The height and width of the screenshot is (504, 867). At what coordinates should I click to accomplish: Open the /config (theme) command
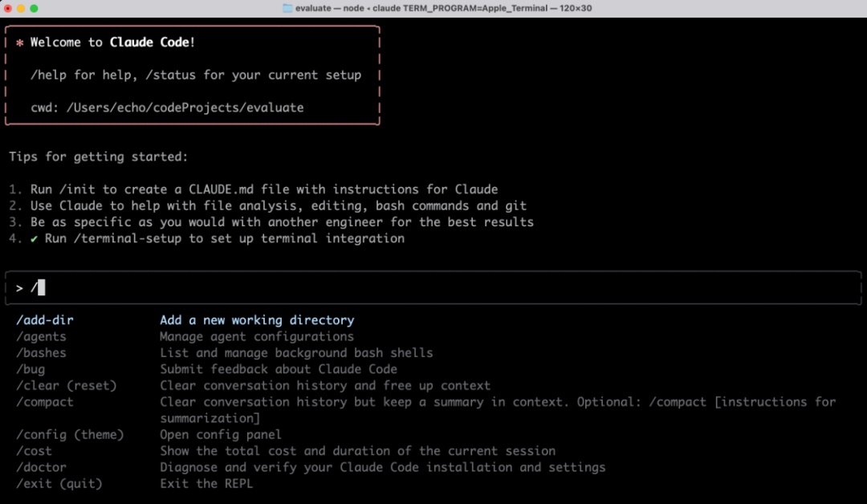70,434
